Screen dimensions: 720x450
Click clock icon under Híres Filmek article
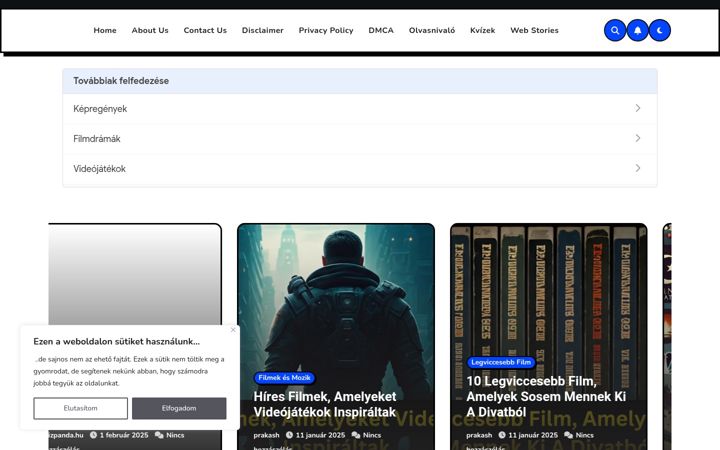click(289, 435)
